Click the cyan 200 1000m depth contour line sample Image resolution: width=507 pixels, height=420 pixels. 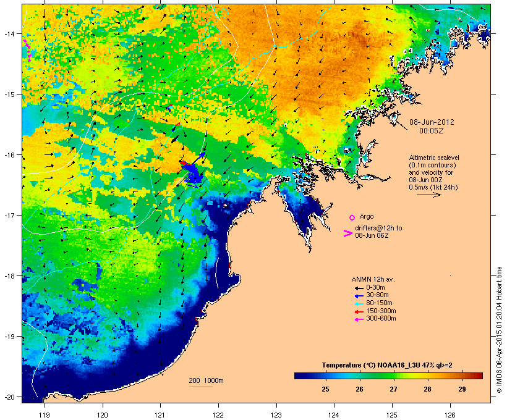tap(200, 387)
